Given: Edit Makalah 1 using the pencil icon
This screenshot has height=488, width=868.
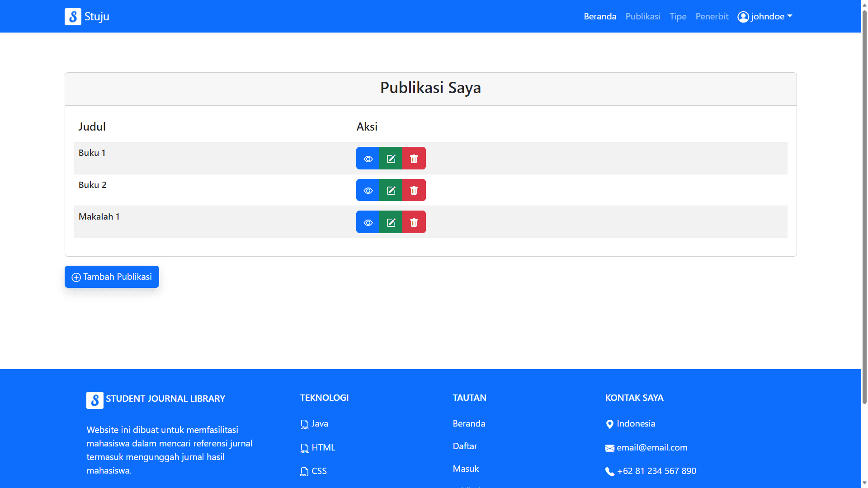Looking at the screenshot, I should (x=391, y=222).
